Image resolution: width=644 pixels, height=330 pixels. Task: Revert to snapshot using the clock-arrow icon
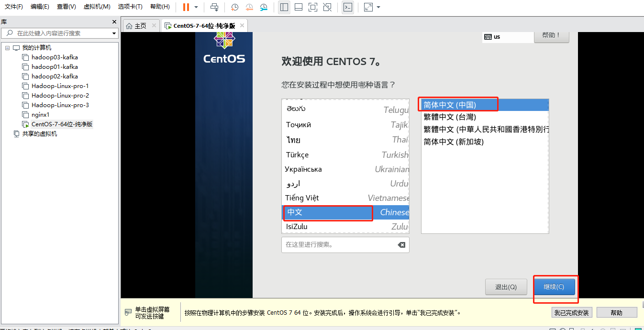tap(249, 7)
